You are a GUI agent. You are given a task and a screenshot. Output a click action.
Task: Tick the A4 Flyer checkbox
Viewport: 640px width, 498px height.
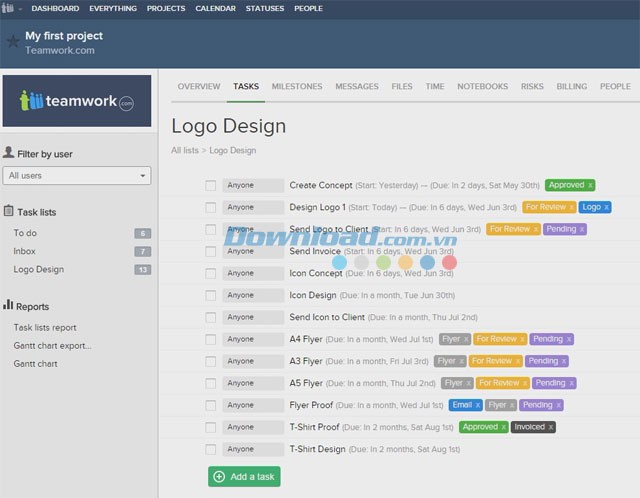211,340
